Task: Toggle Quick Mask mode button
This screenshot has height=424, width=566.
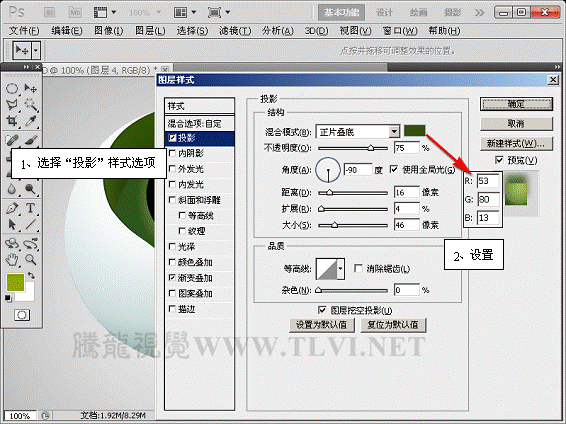Action: coord(22,315)
